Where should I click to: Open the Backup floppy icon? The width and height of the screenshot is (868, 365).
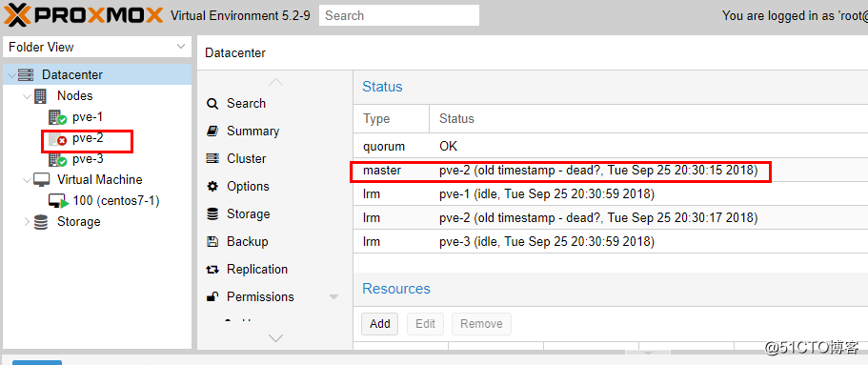[x=212, y=241]
